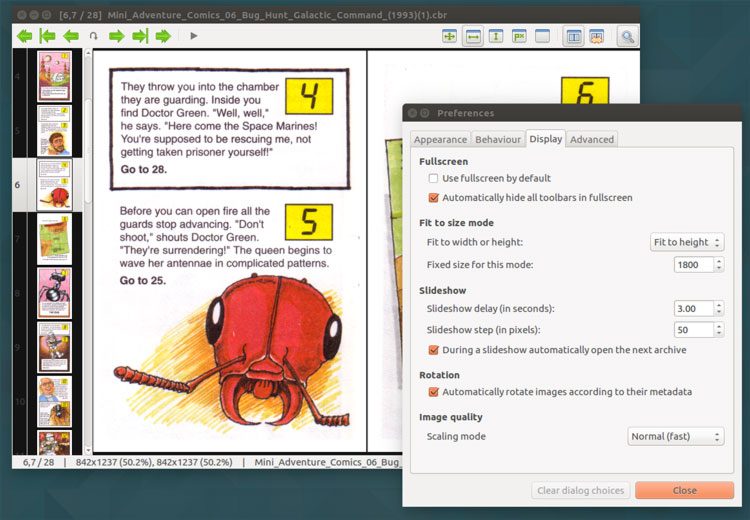Image resolution: width=750 pixels, height=520 pixels.
Task: Switch to the Behaviour tab
Action: pos(497,140)
